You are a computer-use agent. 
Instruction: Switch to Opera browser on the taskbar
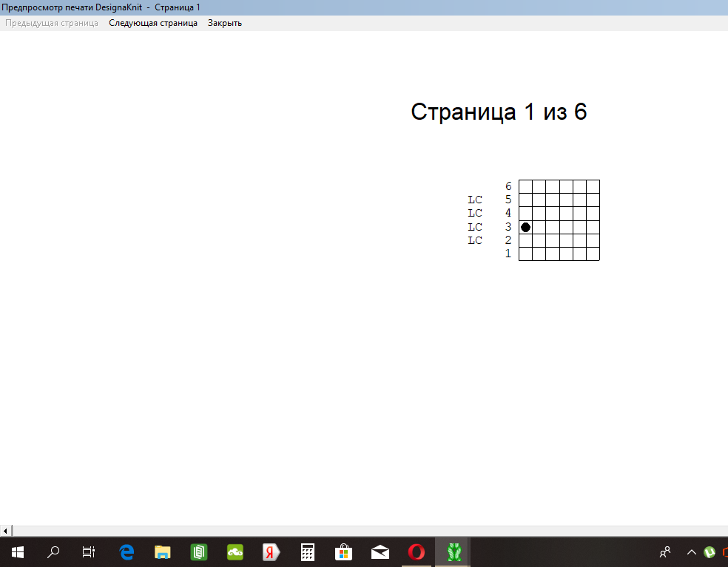coord(417,552)
